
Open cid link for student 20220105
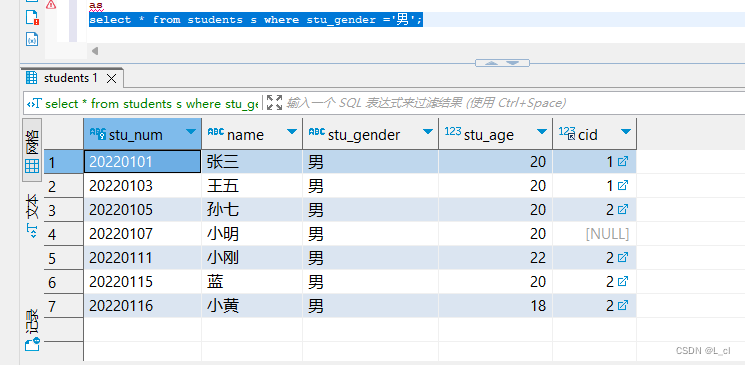pyautogui.click(x=622, y=210)
